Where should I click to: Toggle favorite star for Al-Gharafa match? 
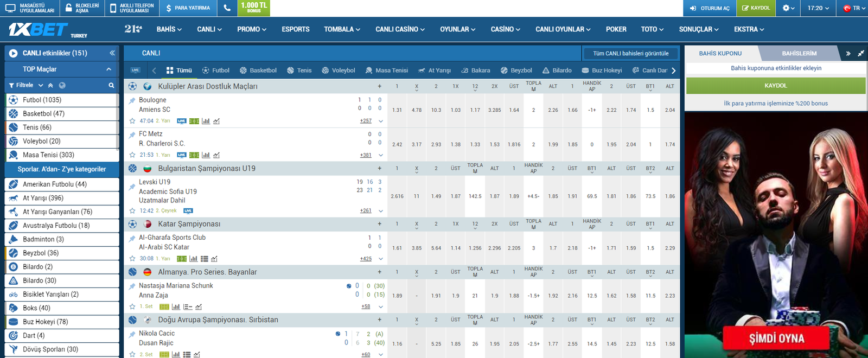(x=132, y=259)
